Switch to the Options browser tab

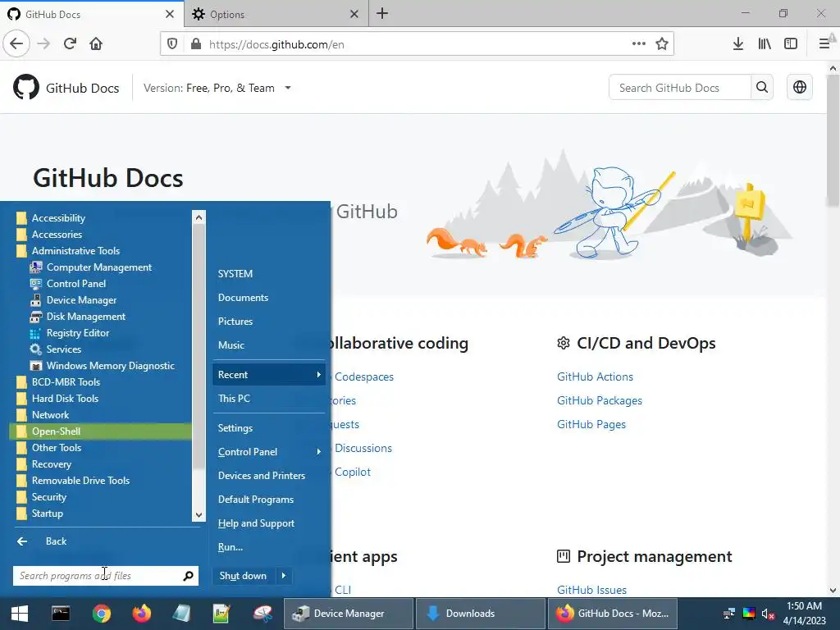click(x=276, y=14)
